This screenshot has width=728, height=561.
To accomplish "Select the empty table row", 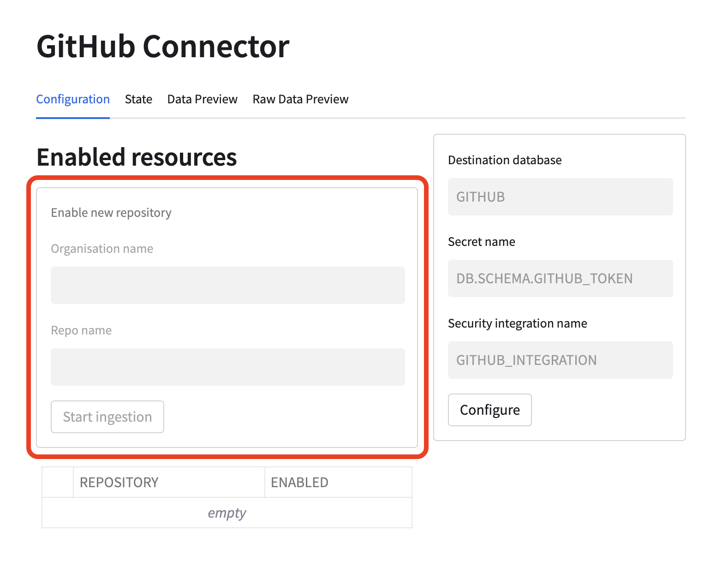I will pos(227,513).
